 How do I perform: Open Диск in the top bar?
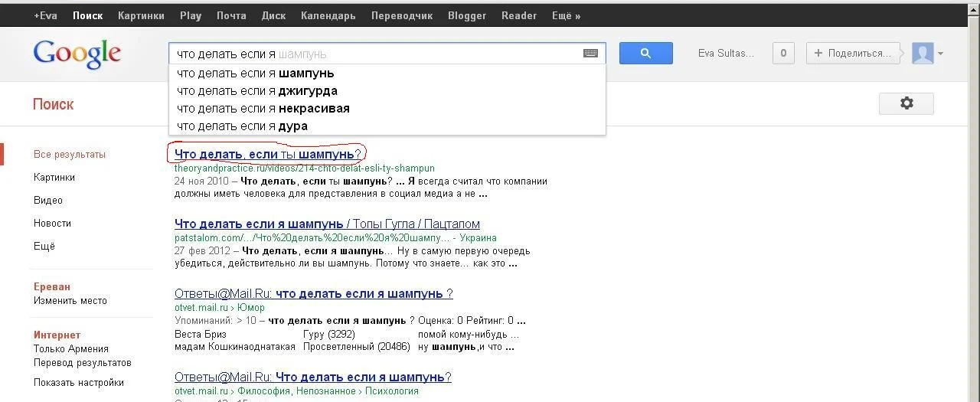click(273, 15)
